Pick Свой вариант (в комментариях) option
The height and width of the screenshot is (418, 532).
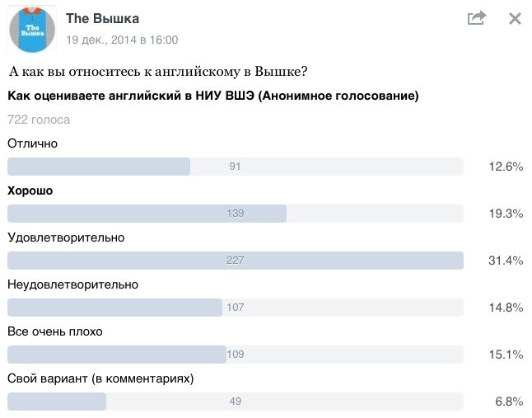[x=100, y=378]
